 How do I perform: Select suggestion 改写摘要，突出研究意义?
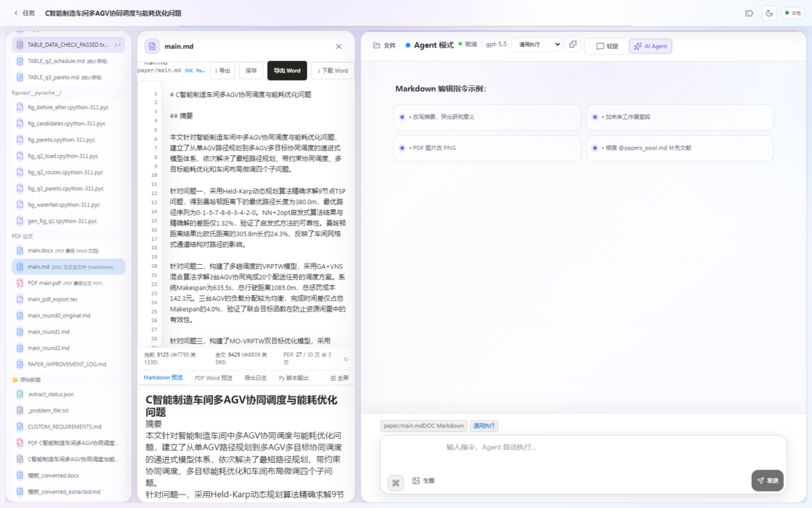point(487,117)
